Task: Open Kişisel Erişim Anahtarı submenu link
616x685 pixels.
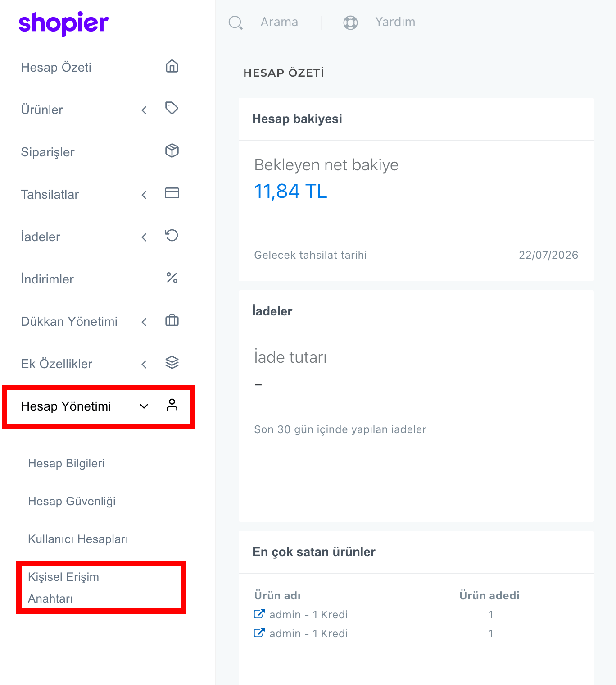Action: tap(63, 588)
